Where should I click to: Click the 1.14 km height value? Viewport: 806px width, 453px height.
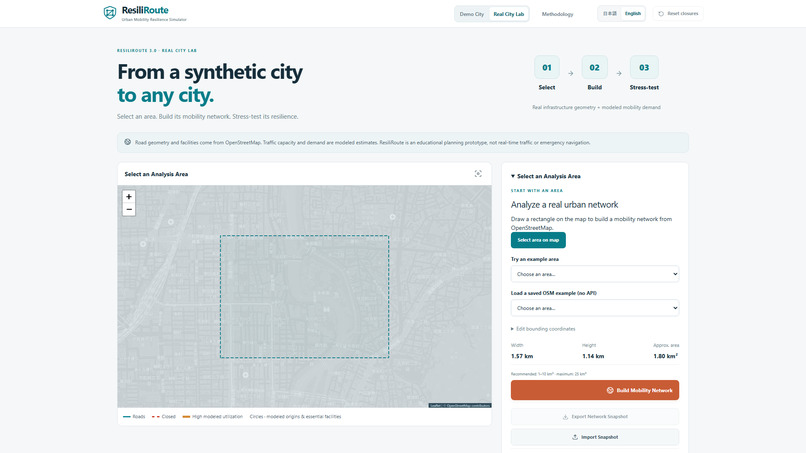pos(593,356)
